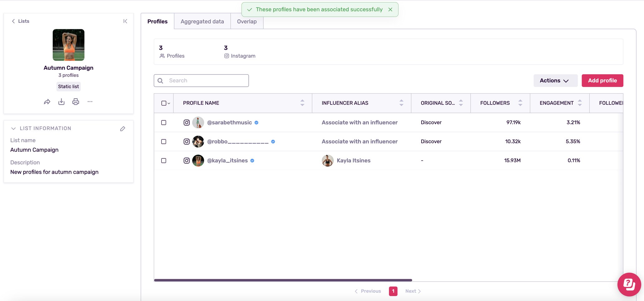
Task: Select the @robbo row checkbox
Action: [163, 142]
